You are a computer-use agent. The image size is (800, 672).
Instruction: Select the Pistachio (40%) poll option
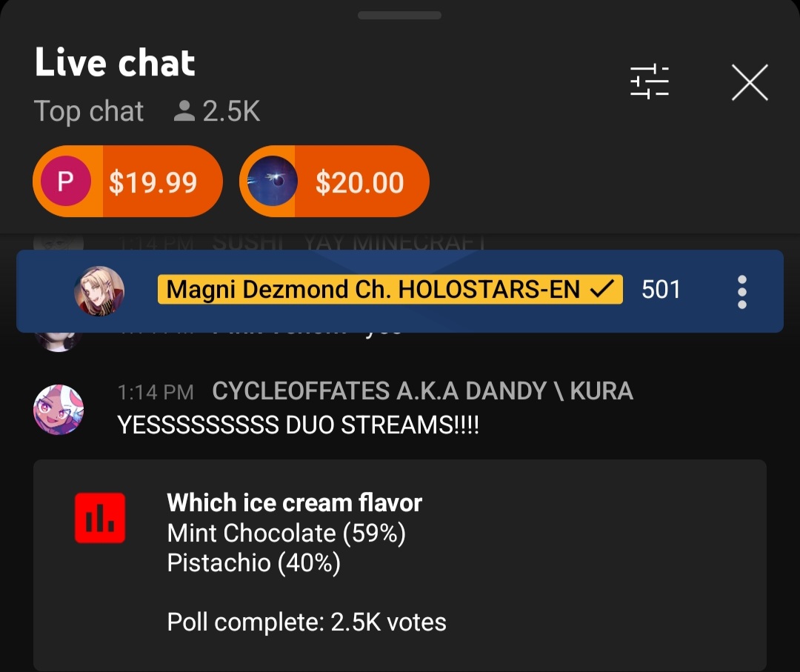point(253,563)
